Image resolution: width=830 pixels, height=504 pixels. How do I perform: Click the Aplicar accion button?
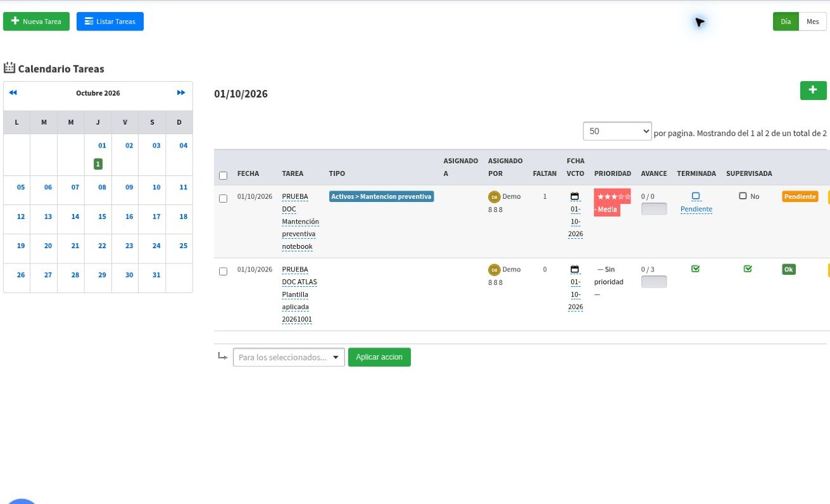click(379, 357)
